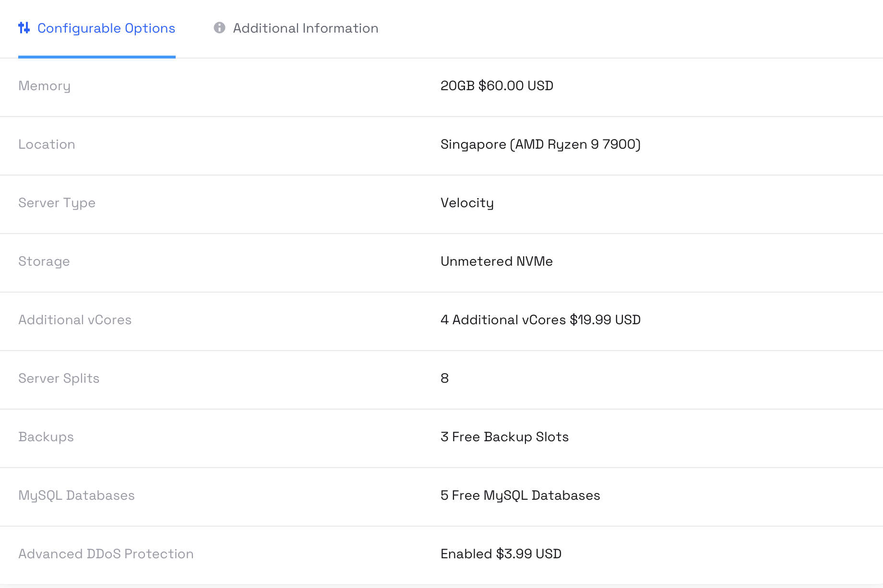This screenshot has height=588, width=883.
Task: Open the Configurable Options tab
Action: tap(106, 28)
